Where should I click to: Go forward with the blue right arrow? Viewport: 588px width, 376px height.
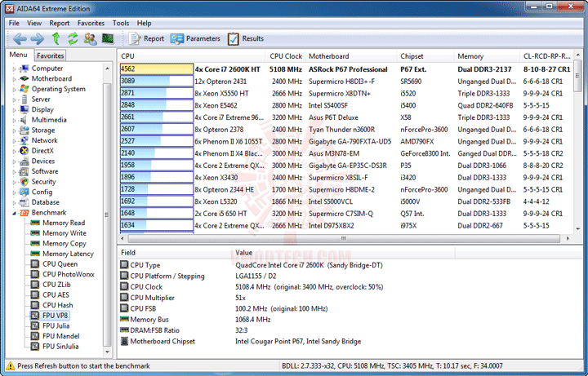37,38
